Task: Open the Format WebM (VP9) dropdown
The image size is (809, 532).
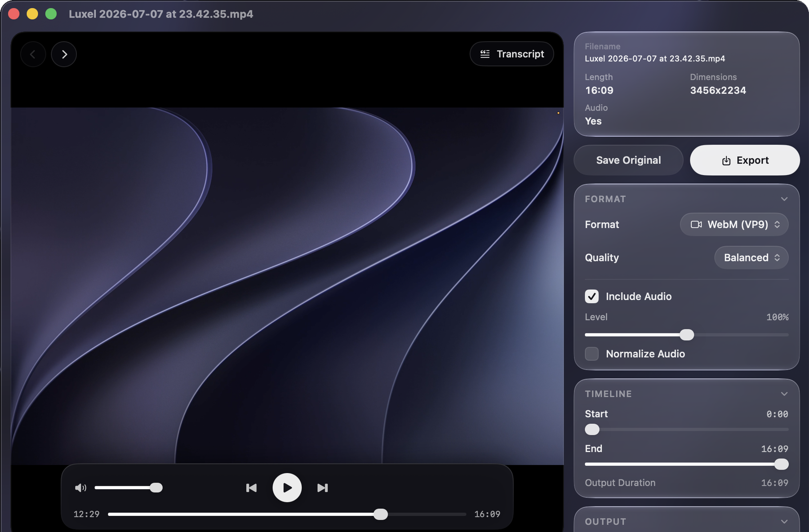Action: pos(734,224)
